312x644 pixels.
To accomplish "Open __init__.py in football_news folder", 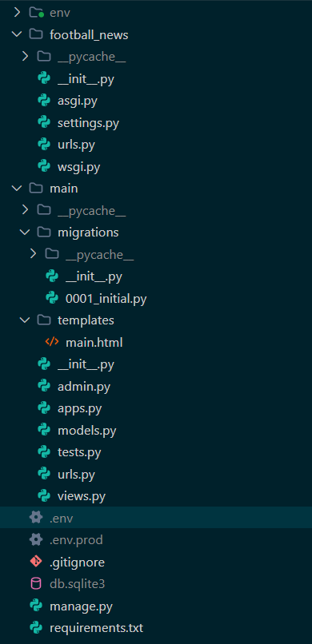I will pyautogui.click(x=86, y=79).
